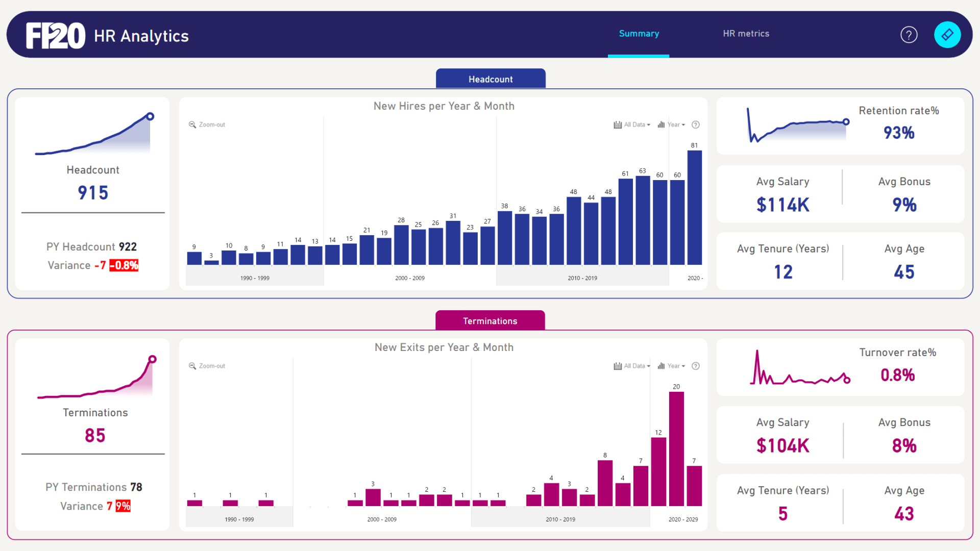Image resolution: width=980 pixels, height=551 pixels.
Task: Open the Year granularity dropdown on New Hires chart
Action: point(675,124)
